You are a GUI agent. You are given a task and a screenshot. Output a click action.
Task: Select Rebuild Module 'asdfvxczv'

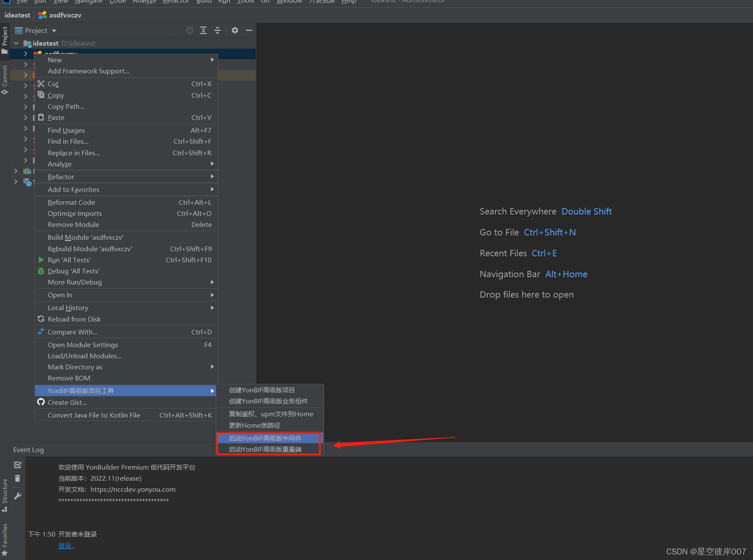126,249
